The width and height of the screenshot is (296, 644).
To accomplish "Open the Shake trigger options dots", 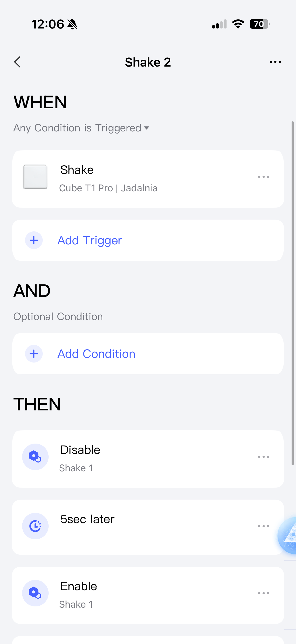I will (263, 177).
